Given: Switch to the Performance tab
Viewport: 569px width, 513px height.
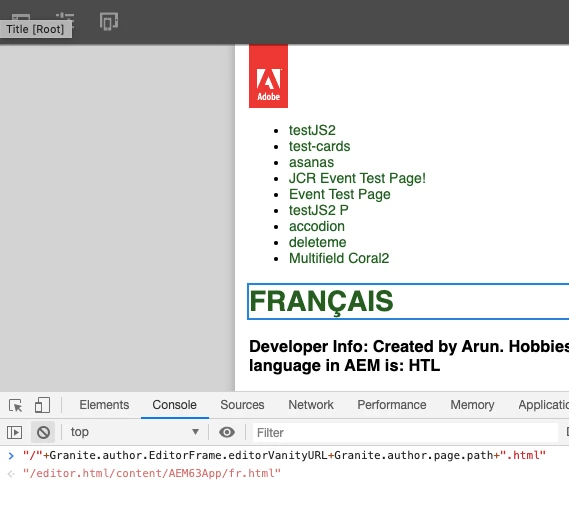Looking at the screenshot, I should pos(392,405).
